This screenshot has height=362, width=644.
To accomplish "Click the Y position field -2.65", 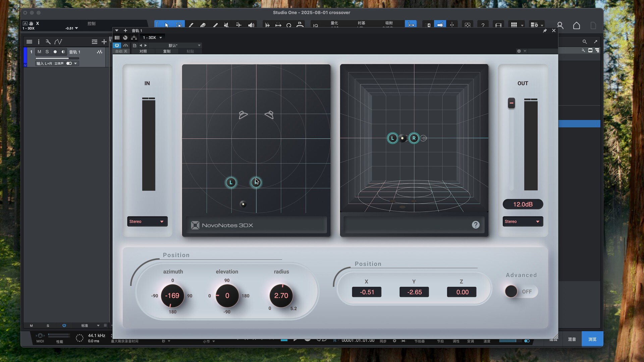I will point(414,292).
